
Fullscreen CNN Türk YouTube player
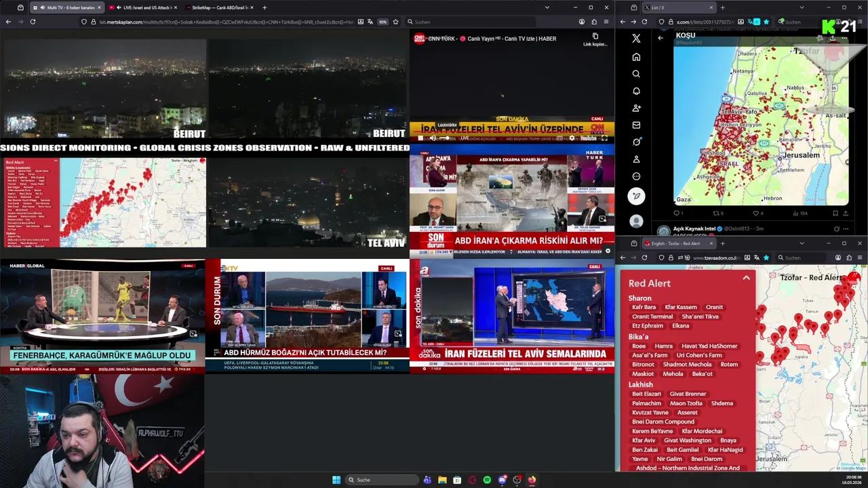click(605, 138)
